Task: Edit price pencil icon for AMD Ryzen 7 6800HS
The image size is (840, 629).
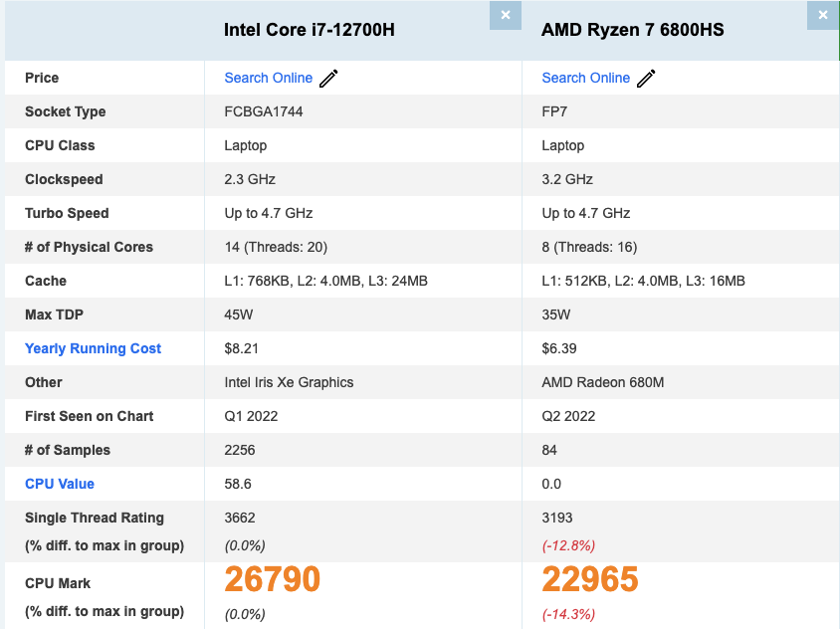Action: coord(646,79)
